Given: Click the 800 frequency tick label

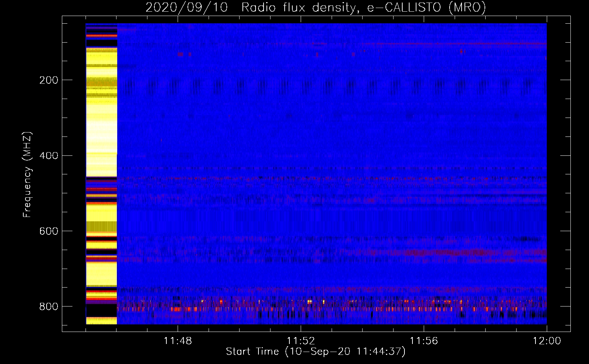Looking at the screenshot, I should coord(49,307).
